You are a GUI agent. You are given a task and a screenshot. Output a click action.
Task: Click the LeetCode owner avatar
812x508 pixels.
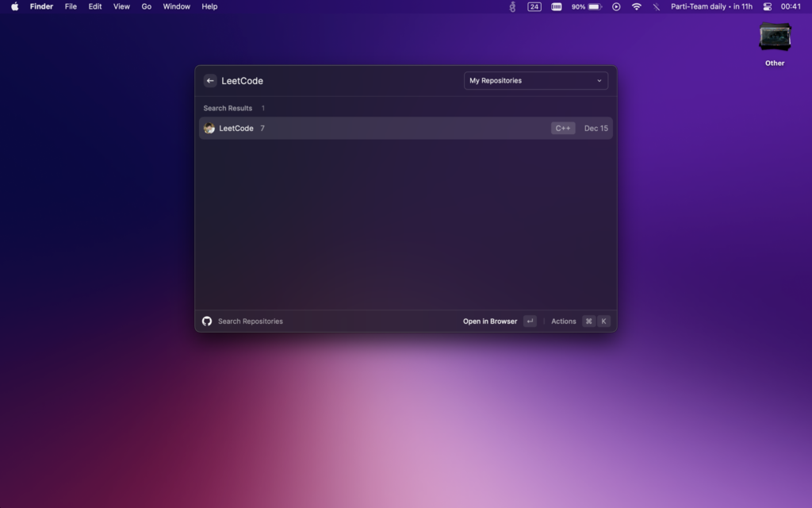tap(209, 129)
